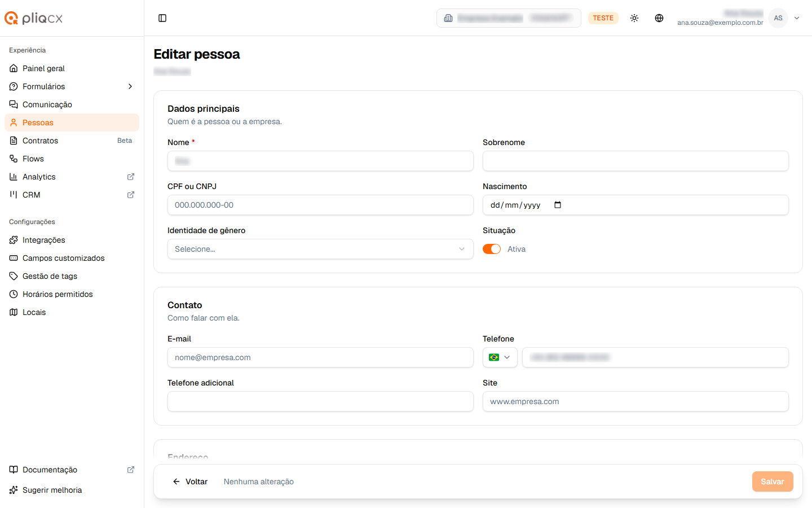Collapse the sidebar with the panel icon
The image size is (812, 508).
pyautogui.click(x=162, y=18)
